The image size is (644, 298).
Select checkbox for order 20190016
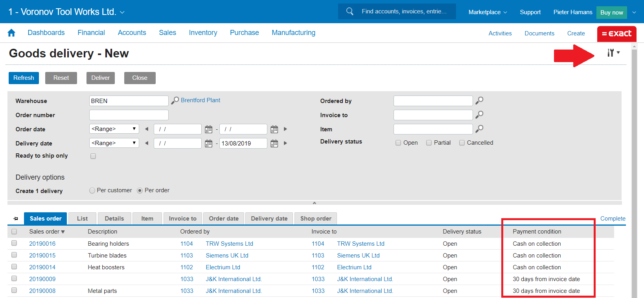click(x=14, y=243)
